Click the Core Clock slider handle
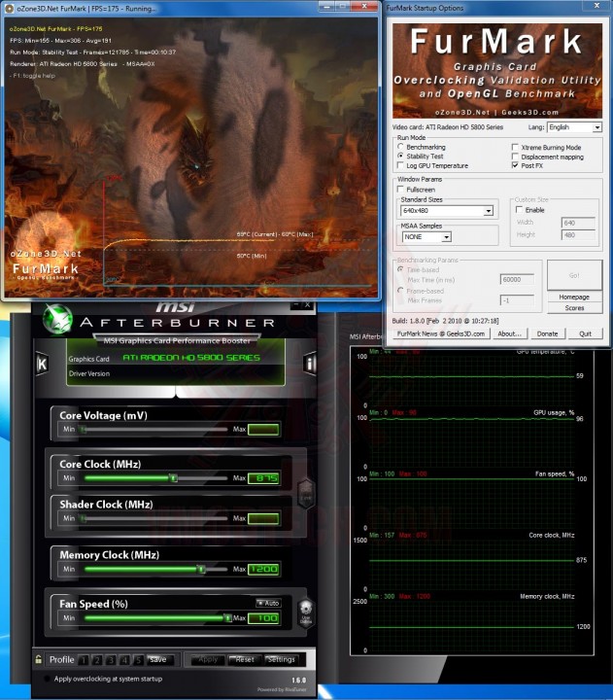Screen dimensions: 613x700 173,478
